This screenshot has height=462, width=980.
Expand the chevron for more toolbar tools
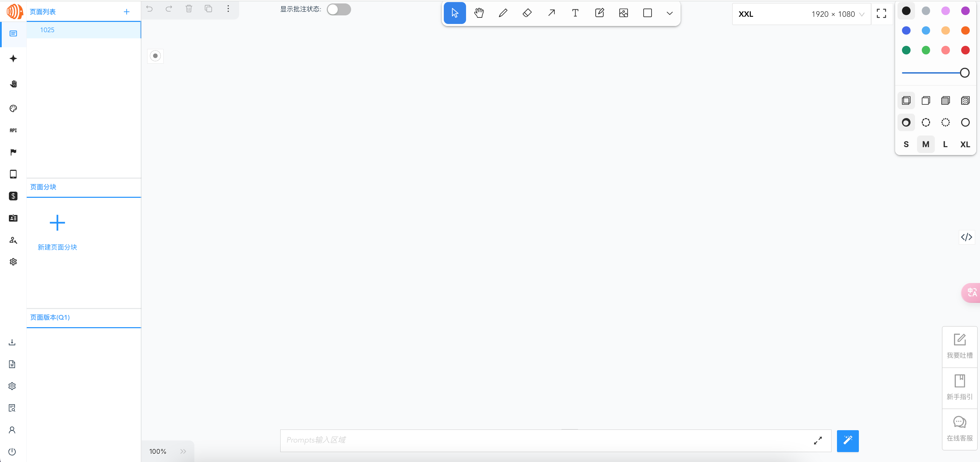[669, 13]
